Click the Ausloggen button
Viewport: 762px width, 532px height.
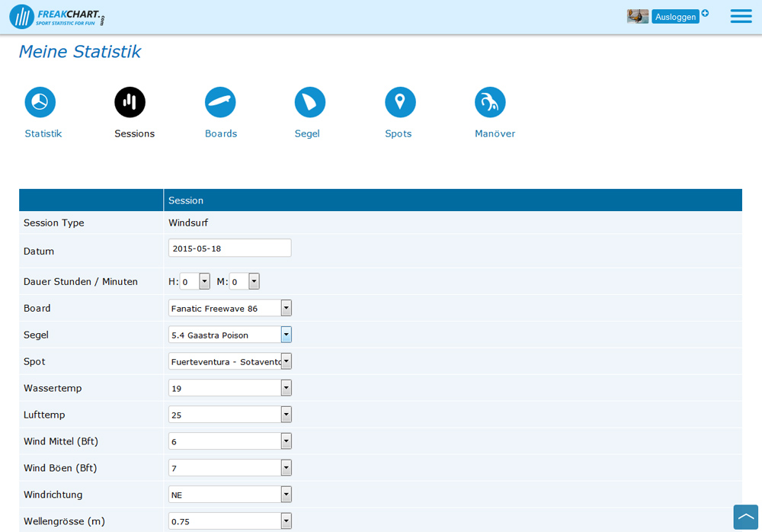[675, 17]
